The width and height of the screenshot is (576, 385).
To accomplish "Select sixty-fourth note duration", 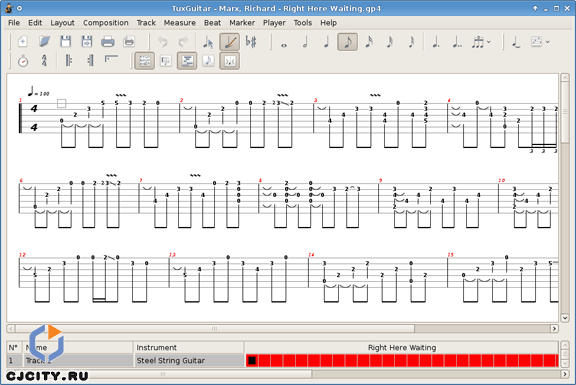I will coord(411,42).
